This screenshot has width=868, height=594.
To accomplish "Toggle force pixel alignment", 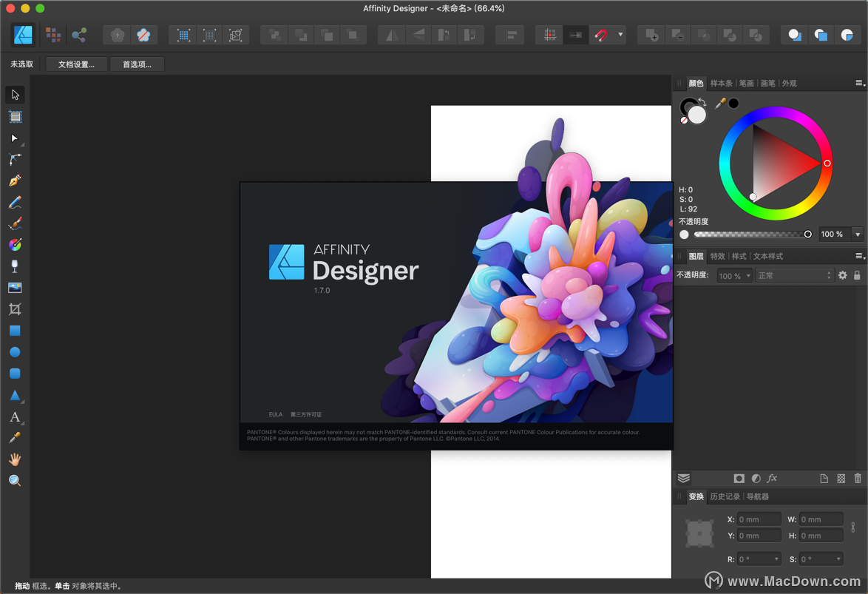I will pos(576,35).
